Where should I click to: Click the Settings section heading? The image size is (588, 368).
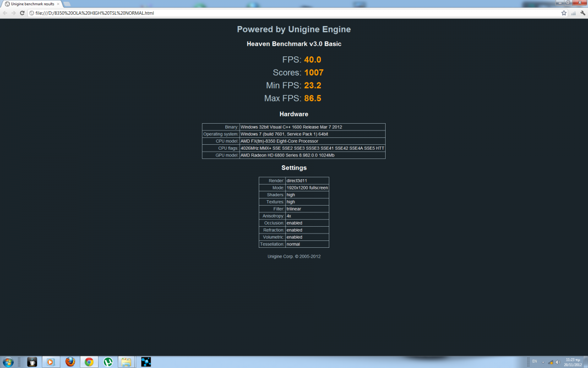[294, 168]
